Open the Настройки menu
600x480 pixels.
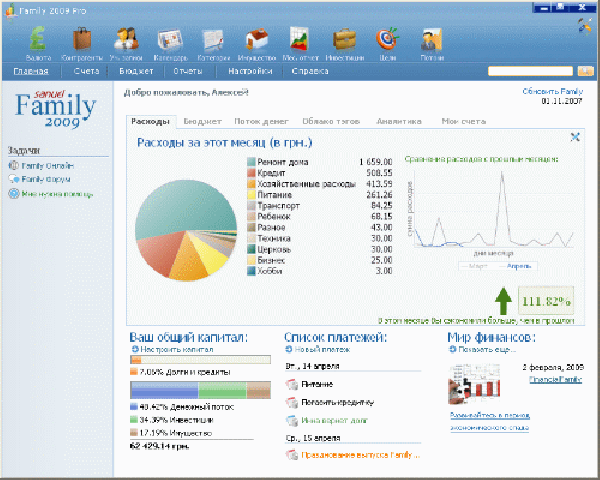(x=250, y=71)
